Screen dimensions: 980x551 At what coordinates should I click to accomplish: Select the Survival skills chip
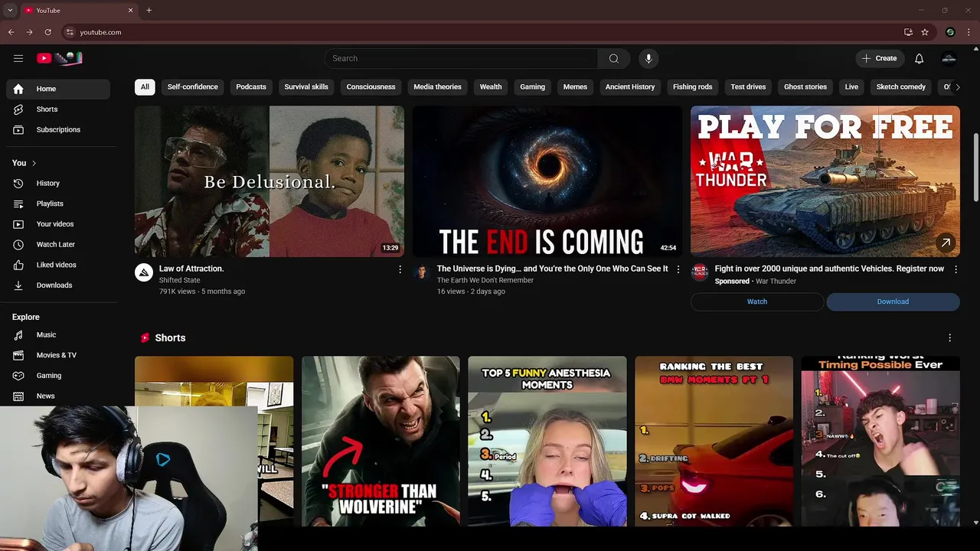pos(306,86)
